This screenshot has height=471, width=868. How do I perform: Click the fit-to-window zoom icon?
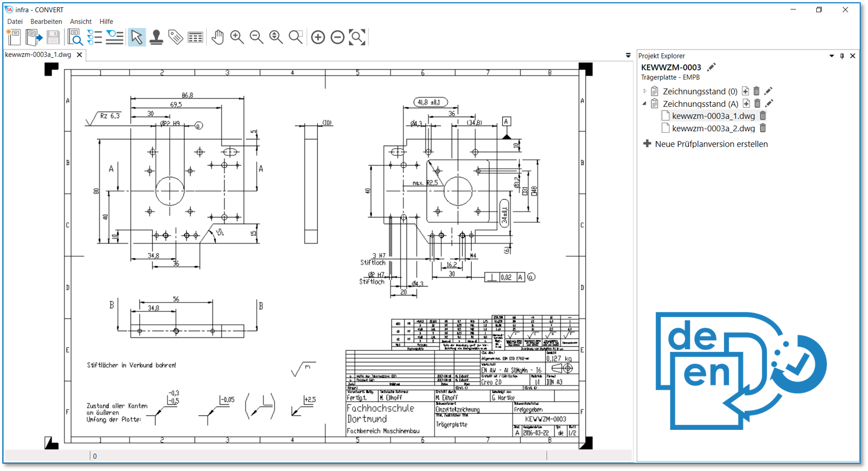click(357, 37)
